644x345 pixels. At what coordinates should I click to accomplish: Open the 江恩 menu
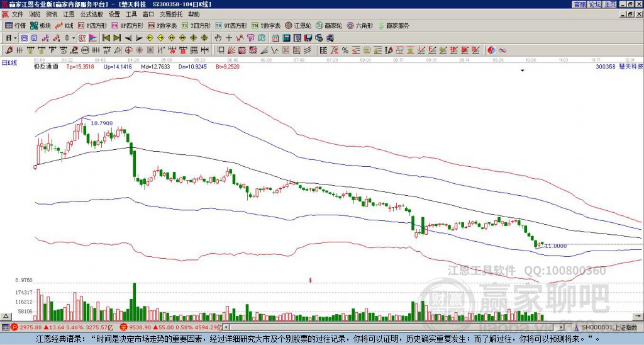tap(69, 14)
